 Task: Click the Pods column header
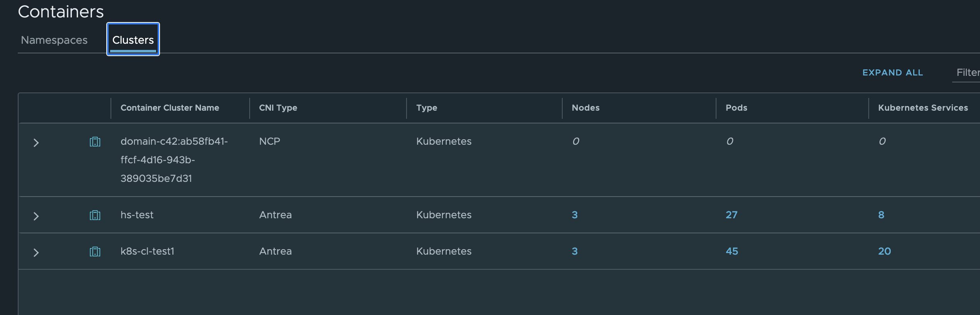pyautogui.click(x=736, y=108)
